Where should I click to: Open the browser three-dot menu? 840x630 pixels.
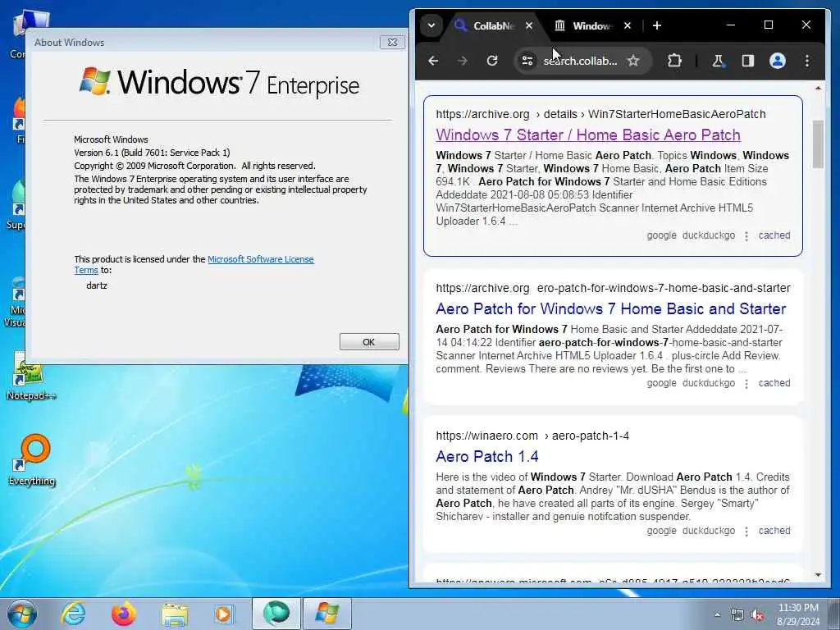click(807, 61)
